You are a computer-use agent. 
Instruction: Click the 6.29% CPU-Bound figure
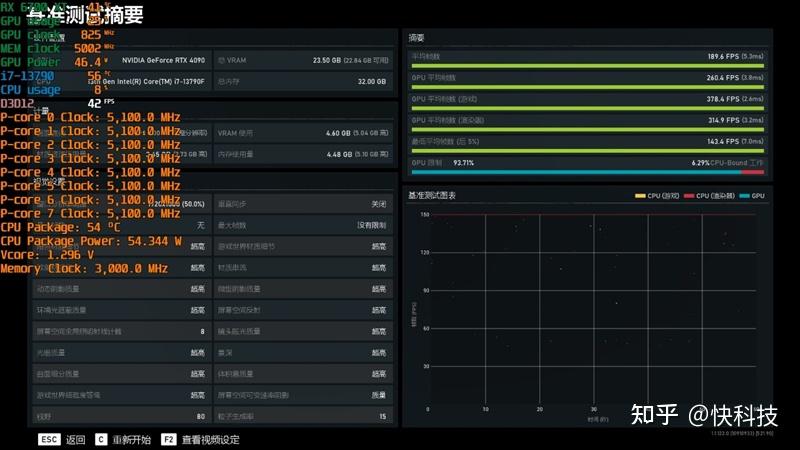click(701, 163)
